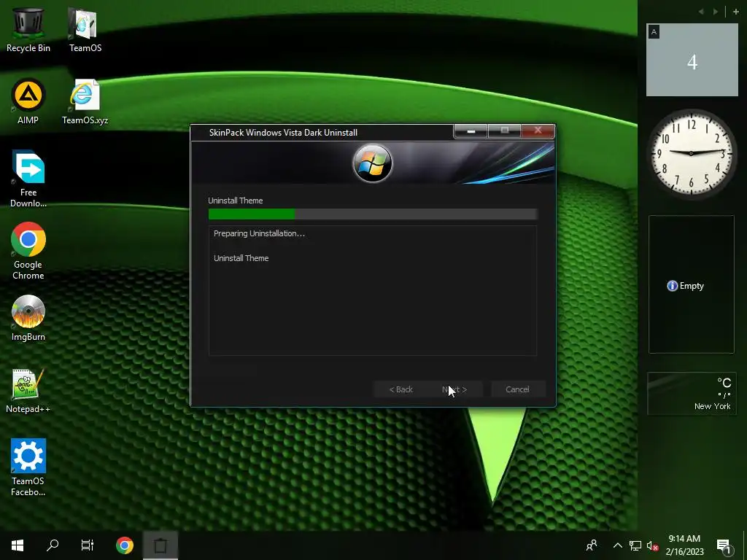
Task: Open the Windows Start menu
Action: click(18, 545)
